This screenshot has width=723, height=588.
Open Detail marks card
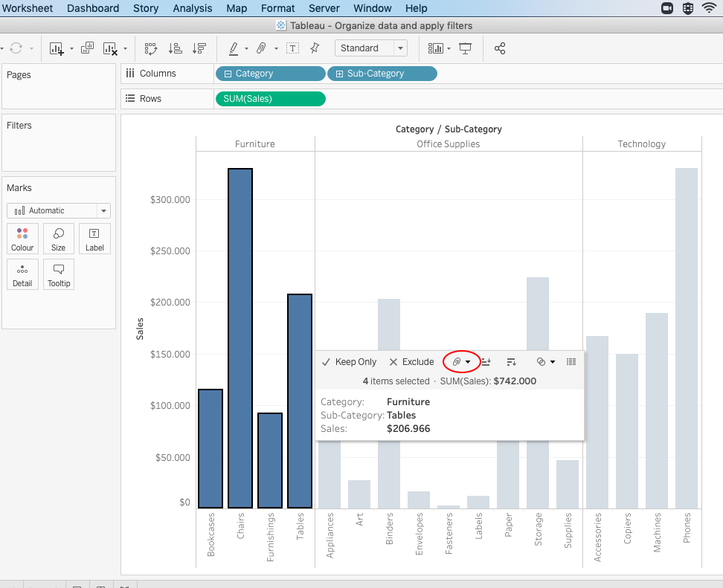click(x=22, y=274)
